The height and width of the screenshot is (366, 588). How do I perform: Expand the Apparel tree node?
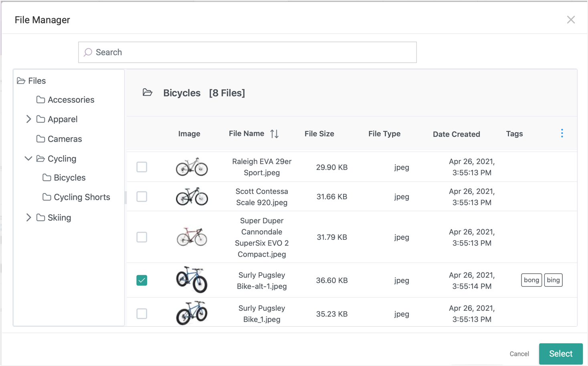28,119
